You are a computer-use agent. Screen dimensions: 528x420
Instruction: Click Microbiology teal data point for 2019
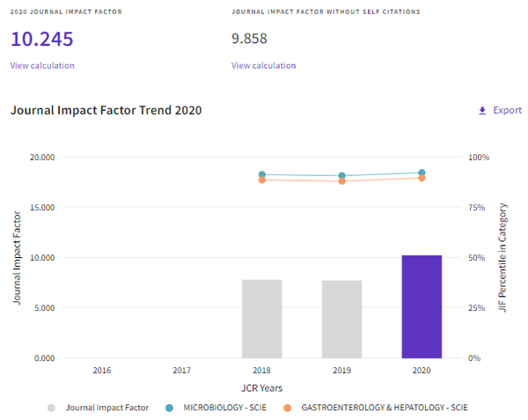pos(341,175)
